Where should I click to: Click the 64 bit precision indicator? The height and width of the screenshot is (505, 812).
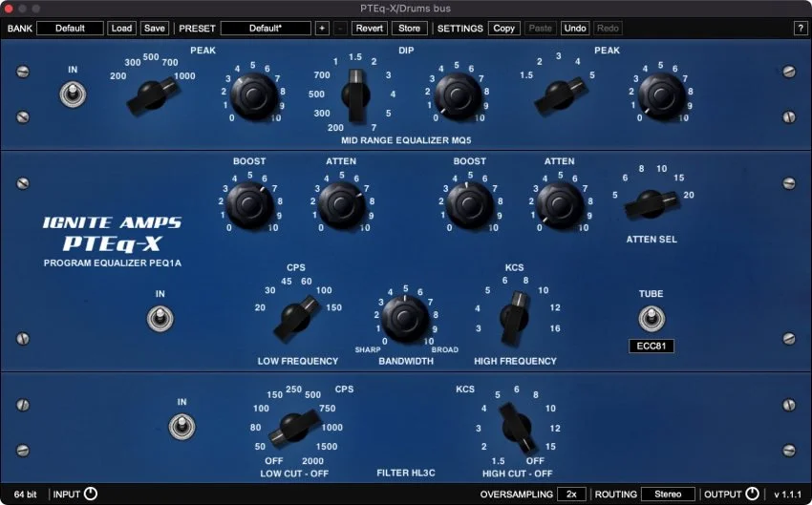(26, 494)
